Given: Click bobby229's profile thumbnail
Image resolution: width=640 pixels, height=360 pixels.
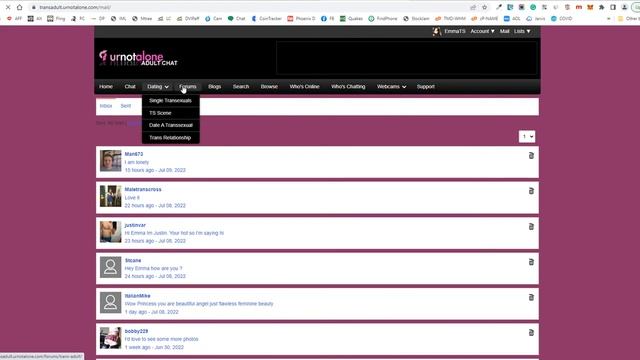Looking at the screenshot, I should tap(111, 338).
